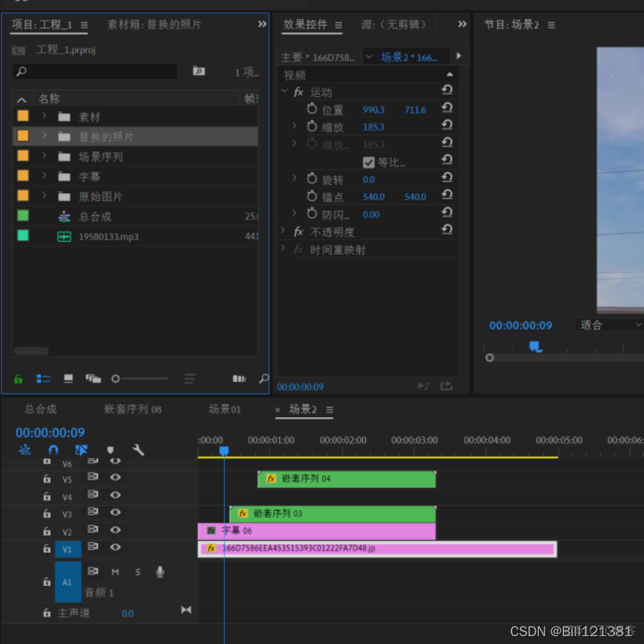
Task: Click the search magnifier in project panel
Action: [x=19, y=72]
